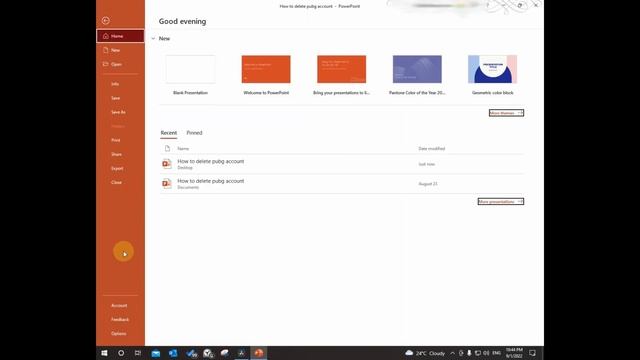The height and width of the screenshot is (360, 640).
Task: Open the Mail app from taskbar
Action: click(x=156, y=353)
